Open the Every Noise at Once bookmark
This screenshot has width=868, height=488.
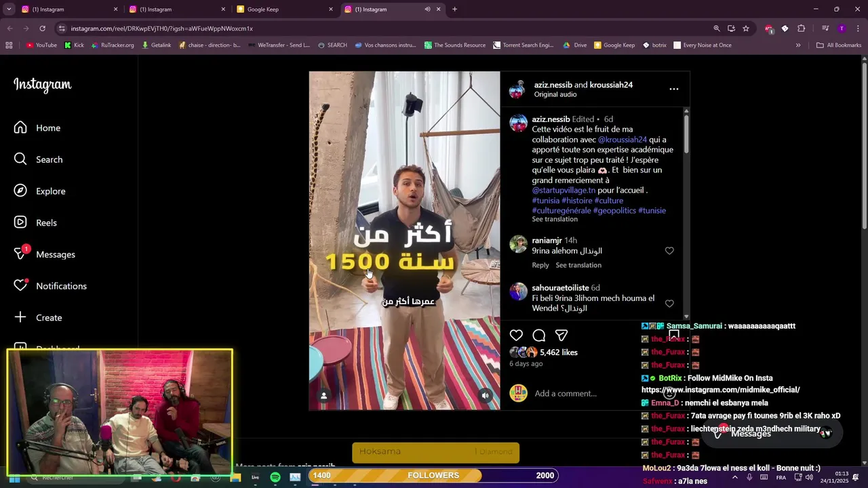pos(703,45)
